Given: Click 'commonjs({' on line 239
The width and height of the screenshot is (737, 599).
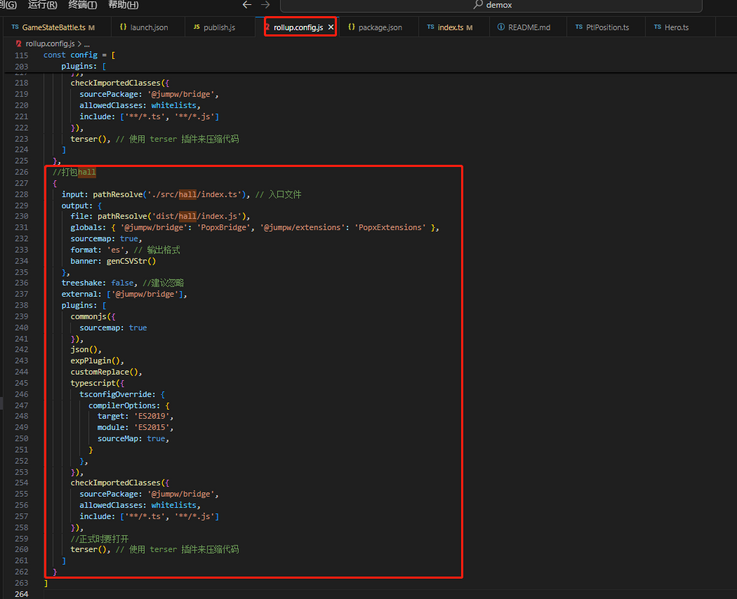Looking at the screenshot, I should (93, 316).
